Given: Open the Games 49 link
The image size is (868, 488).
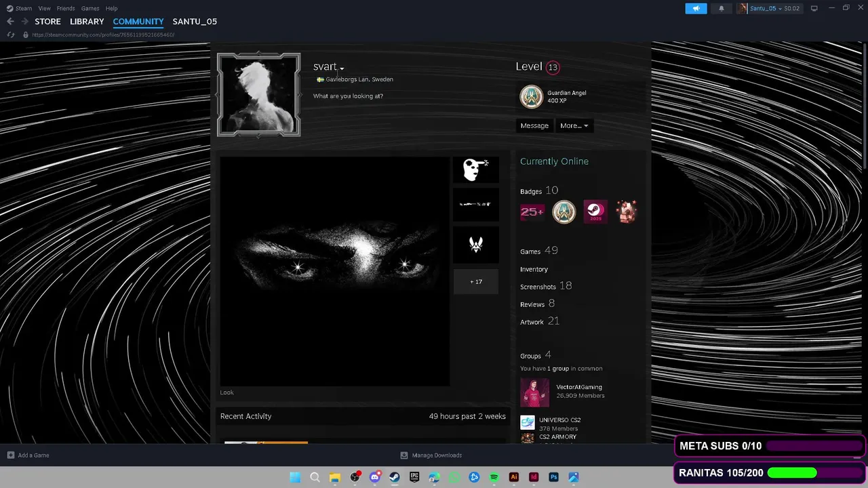Looking at the screenshot, I should (x=539, y=251).
